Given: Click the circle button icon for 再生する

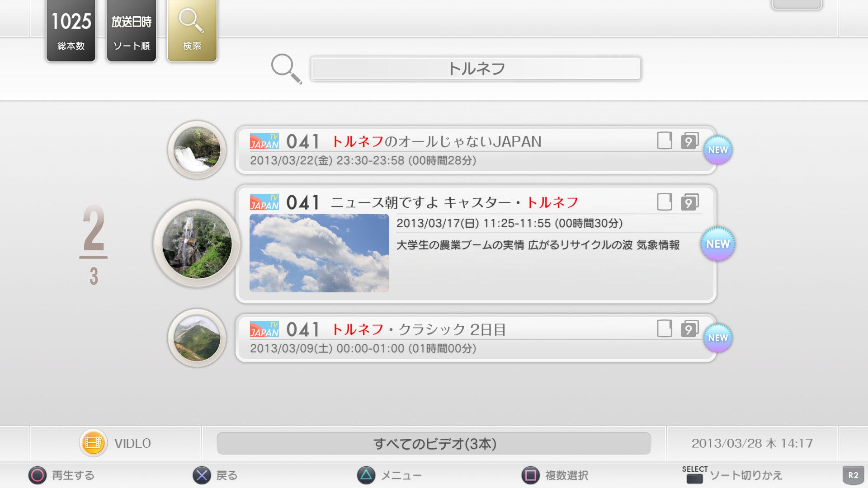Looking at the screenshot, I should (x=38, y=475).
